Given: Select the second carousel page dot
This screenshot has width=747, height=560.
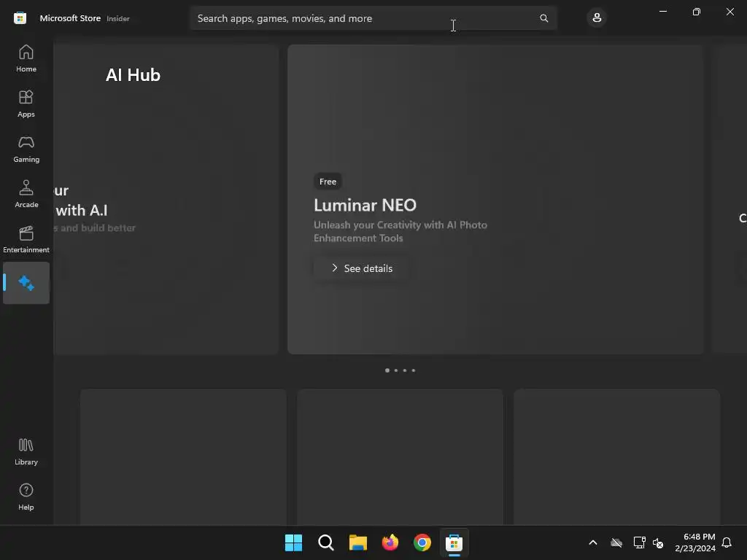Looking at the screenshot, I should pos(396,370).
